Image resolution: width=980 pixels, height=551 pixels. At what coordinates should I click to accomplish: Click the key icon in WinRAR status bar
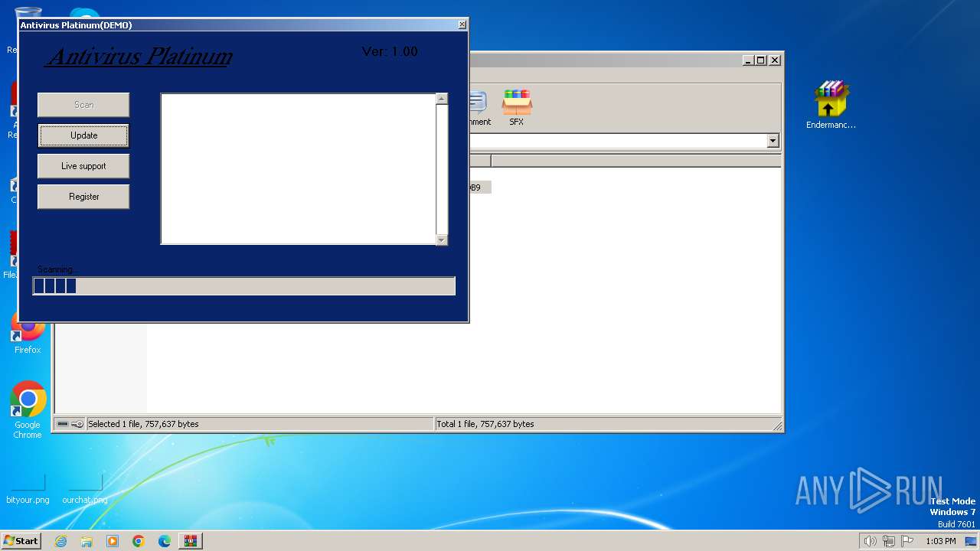[x=77, y=424]
